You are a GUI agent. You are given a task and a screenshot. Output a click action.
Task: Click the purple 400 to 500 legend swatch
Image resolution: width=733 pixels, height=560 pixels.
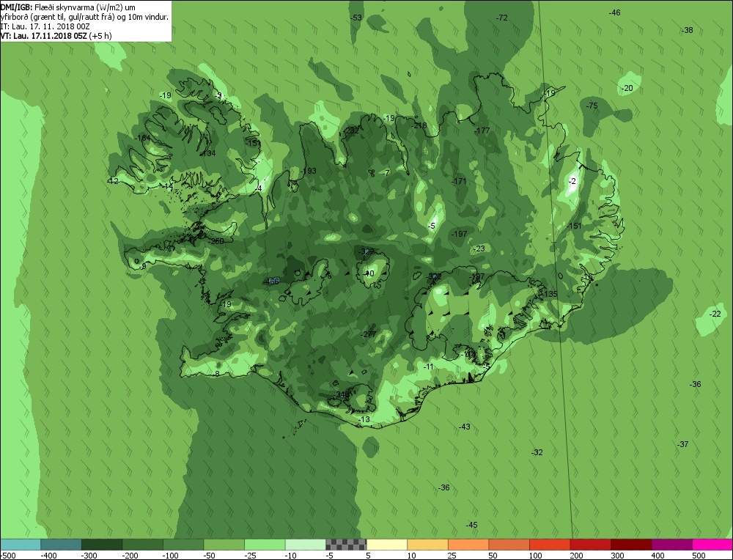(x=671, y=545)
